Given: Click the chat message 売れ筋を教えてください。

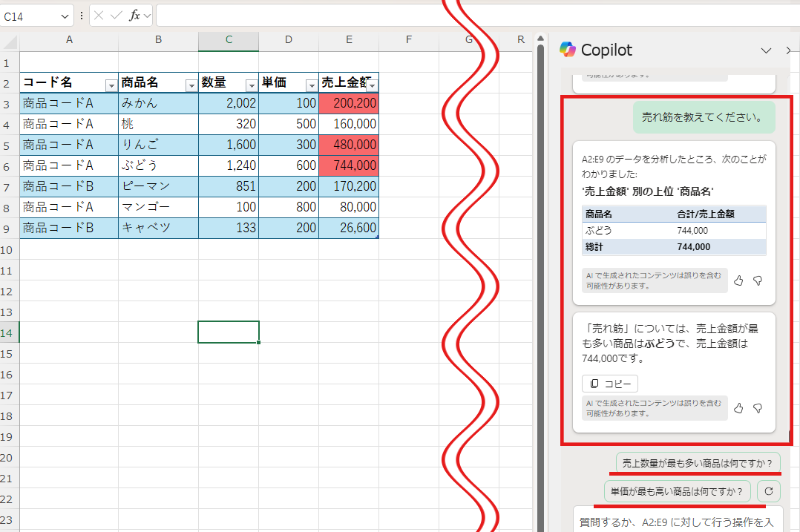Looking at the screenshot, I should coord(704,117).
